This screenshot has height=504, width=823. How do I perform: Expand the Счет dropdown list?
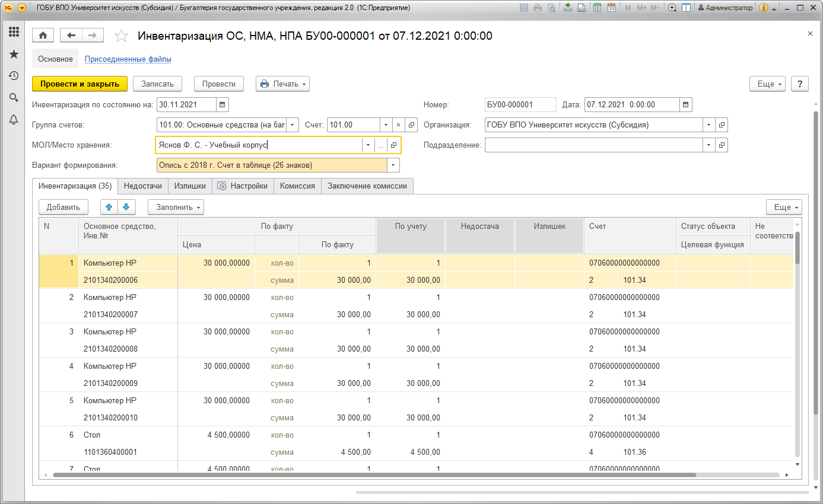pos(386,125)
